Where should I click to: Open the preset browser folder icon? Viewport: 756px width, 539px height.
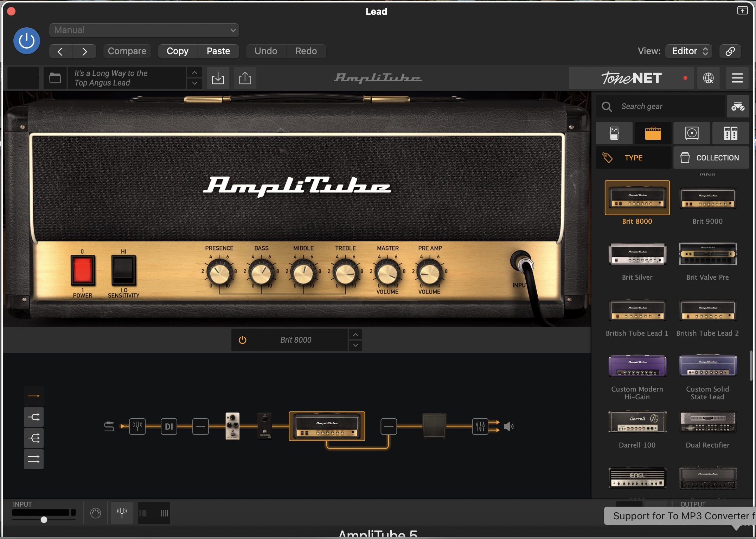click(55, 78)
